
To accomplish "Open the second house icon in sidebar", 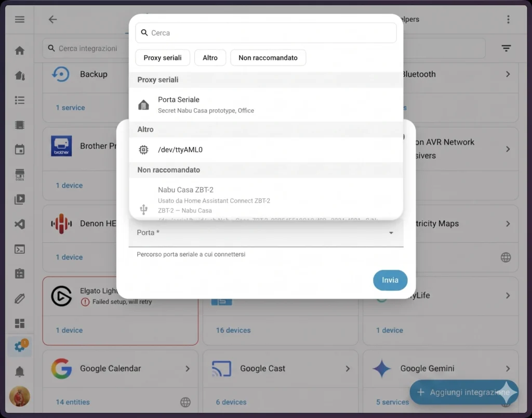I will point(20,75).
